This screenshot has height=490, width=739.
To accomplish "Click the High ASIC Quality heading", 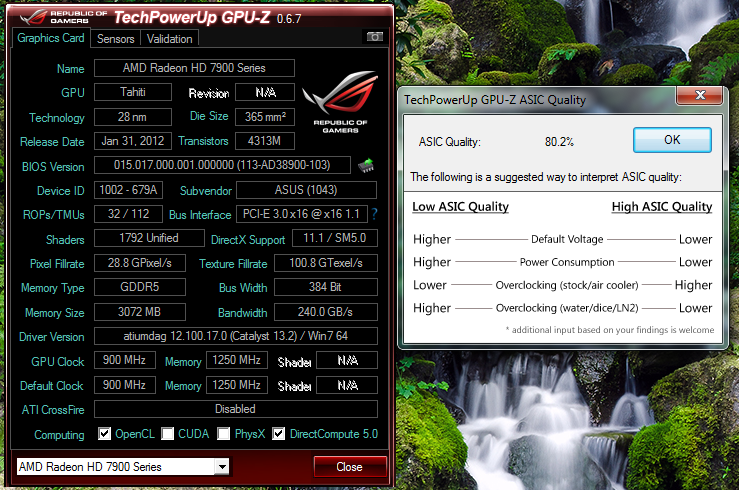I will (662, 207).
